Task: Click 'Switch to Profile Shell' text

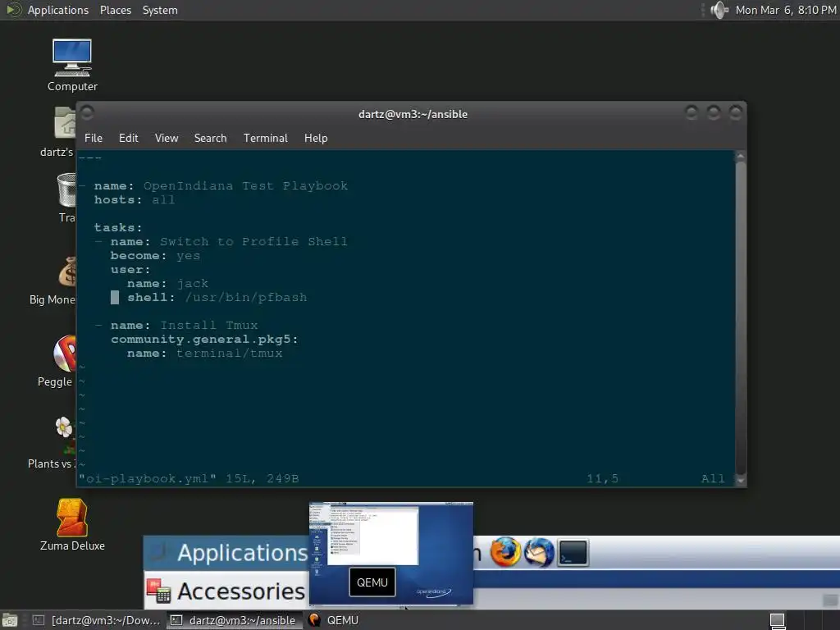Action: [253, 242]
